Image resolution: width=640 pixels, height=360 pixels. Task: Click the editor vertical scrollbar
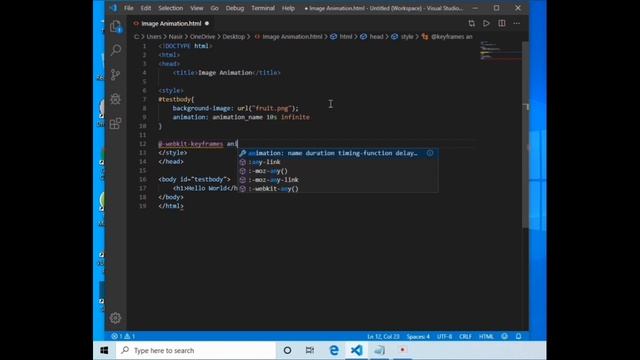(526, 135)
